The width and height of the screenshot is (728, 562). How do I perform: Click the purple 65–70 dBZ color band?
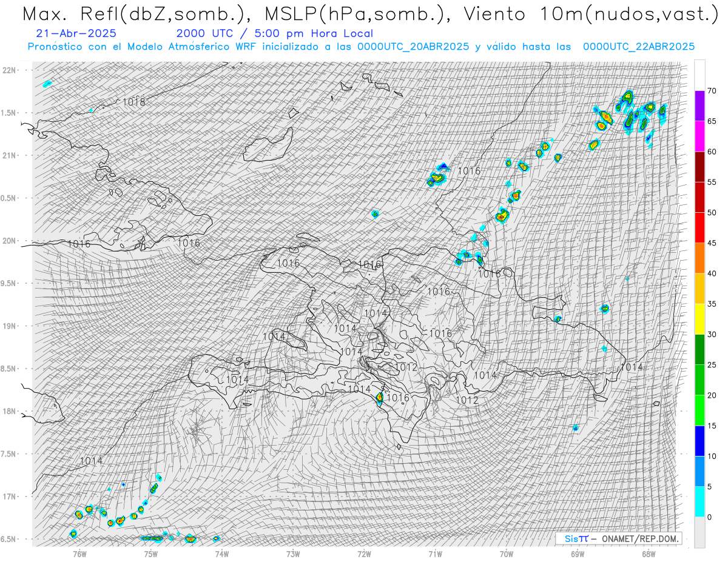coord(699,106)
